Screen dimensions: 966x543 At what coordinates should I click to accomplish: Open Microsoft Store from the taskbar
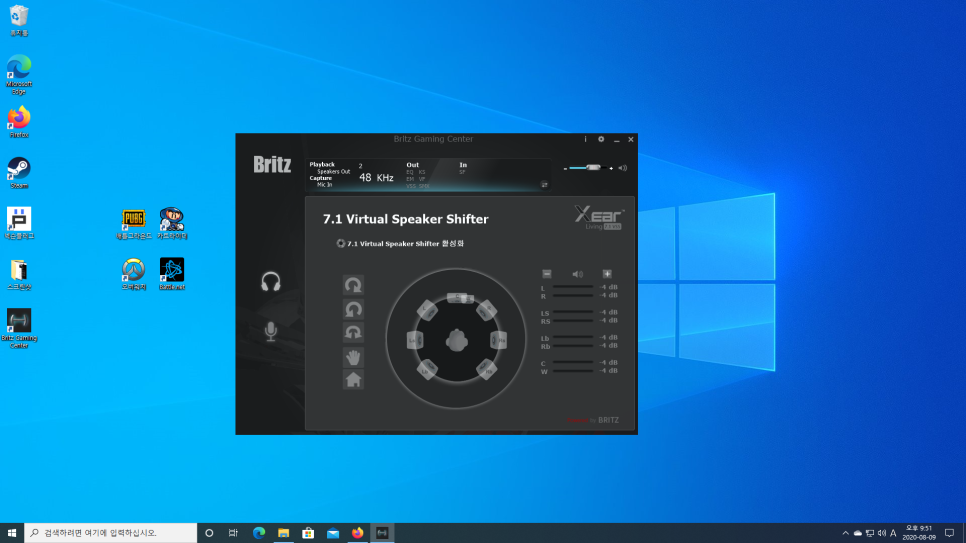pos(308,533)
